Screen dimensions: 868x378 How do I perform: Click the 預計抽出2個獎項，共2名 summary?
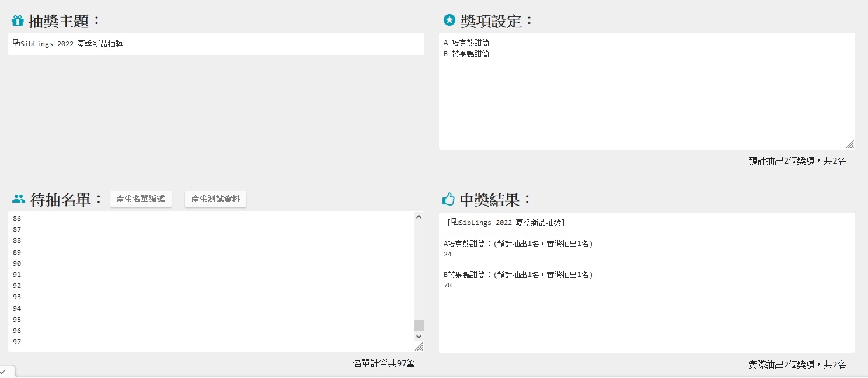click(x=797, y=161)
